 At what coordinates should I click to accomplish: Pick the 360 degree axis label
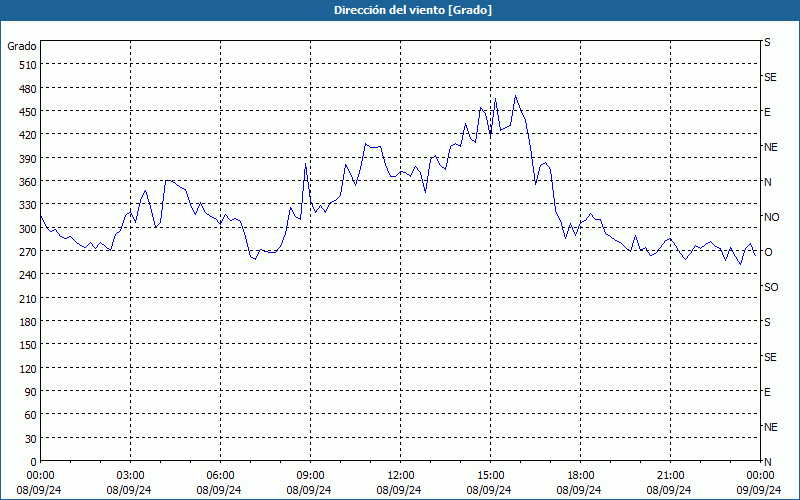coord(29,182)
